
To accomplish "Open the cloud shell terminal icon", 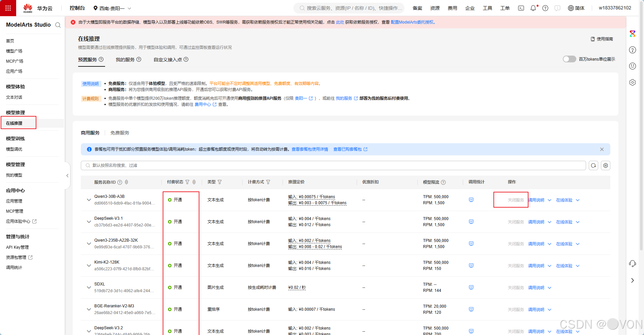I will click(x=521, y=8).
